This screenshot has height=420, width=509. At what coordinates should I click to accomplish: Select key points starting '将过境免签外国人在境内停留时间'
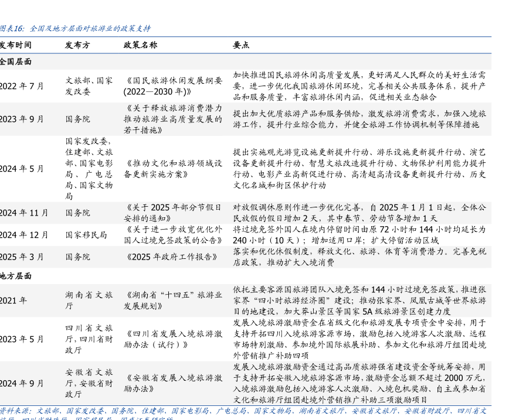[x=359, y=235]
